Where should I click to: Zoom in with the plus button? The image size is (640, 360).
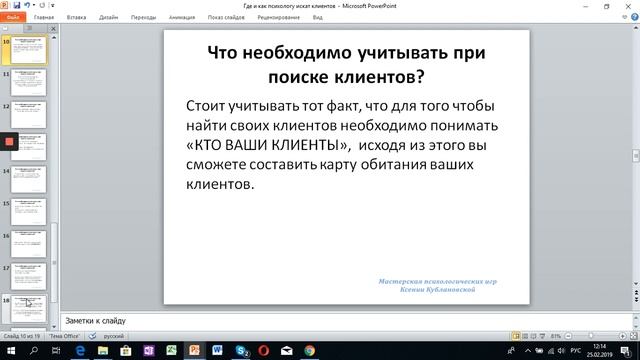click(622, 336)
